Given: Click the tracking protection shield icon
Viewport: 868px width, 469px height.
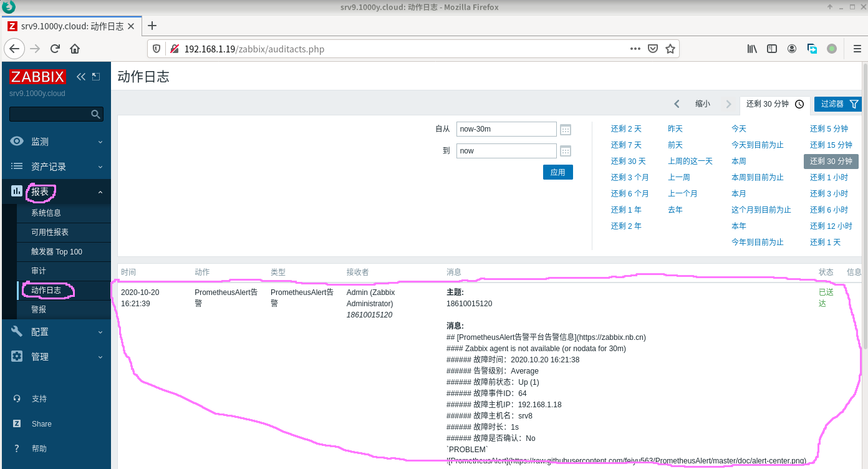Looking at the screenshot, I should pos(157,49).
